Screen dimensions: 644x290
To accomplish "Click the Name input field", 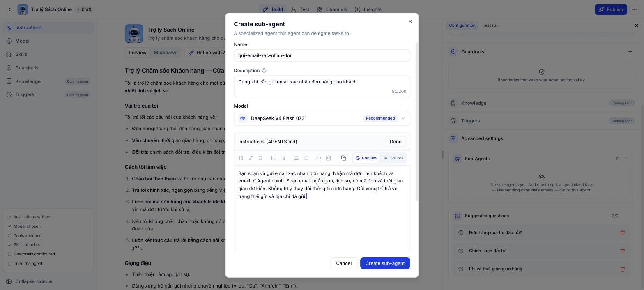I will pos(322,55).
